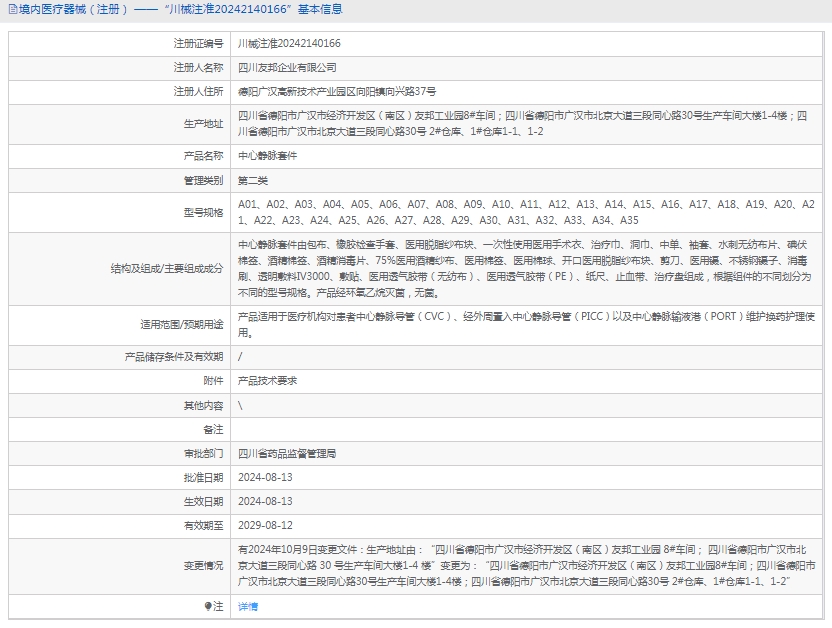Image resolution: width=832 pixels, height=628 pixels.
Task: Click the effective date in 生效日期 row
Action: tap(265, 501)
